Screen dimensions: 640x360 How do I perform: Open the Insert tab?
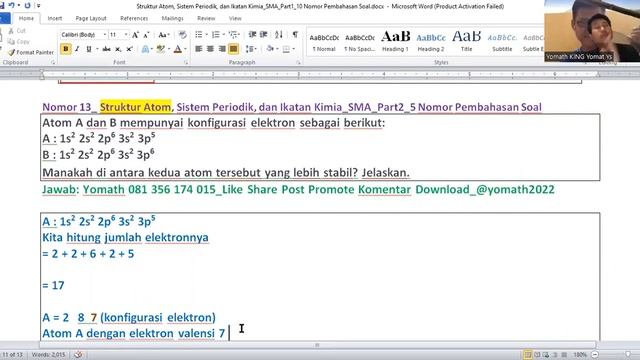click(55, 18)
